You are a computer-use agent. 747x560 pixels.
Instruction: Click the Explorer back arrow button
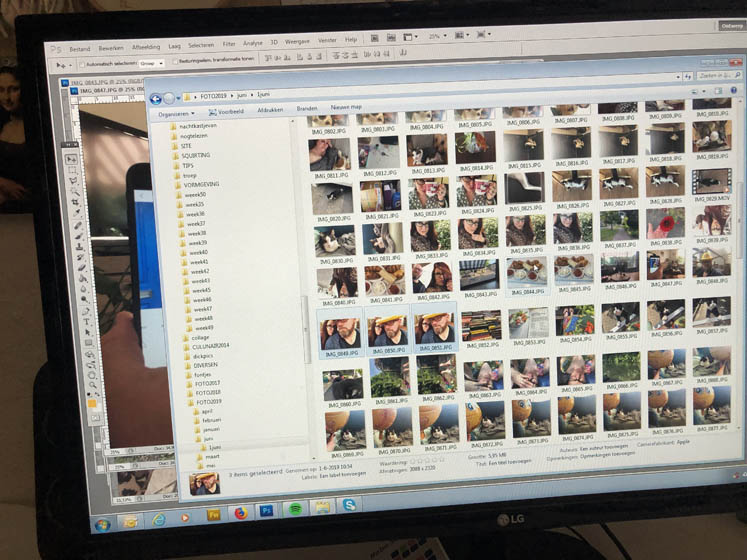coord(156,99)
